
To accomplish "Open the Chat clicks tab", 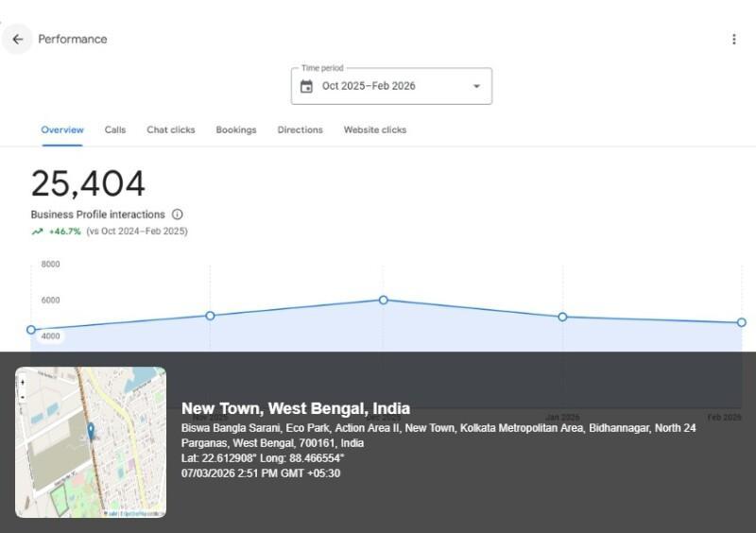I will (x=171, y=130).
